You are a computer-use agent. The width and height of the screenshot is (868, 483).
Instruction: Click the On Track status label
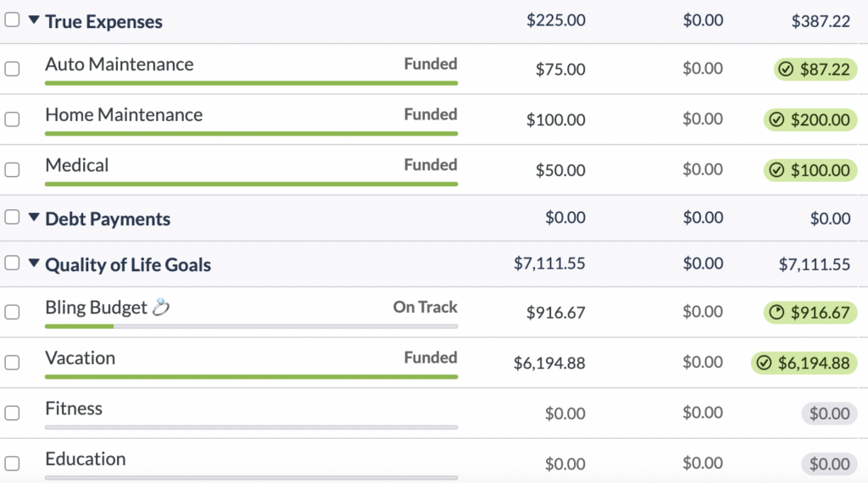(426, 307)
